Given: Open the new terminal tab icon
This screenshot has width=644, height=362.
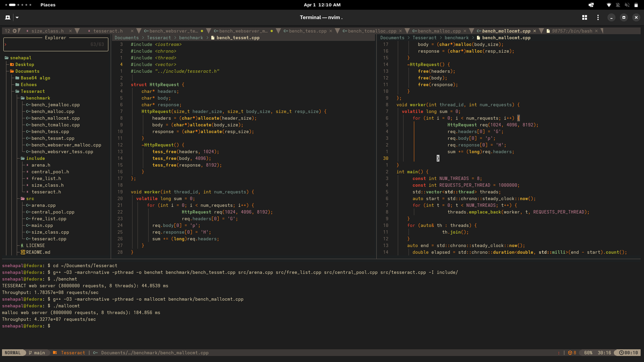Looking at the screenshot, I should pyautogui.click(x=8, y=17).
